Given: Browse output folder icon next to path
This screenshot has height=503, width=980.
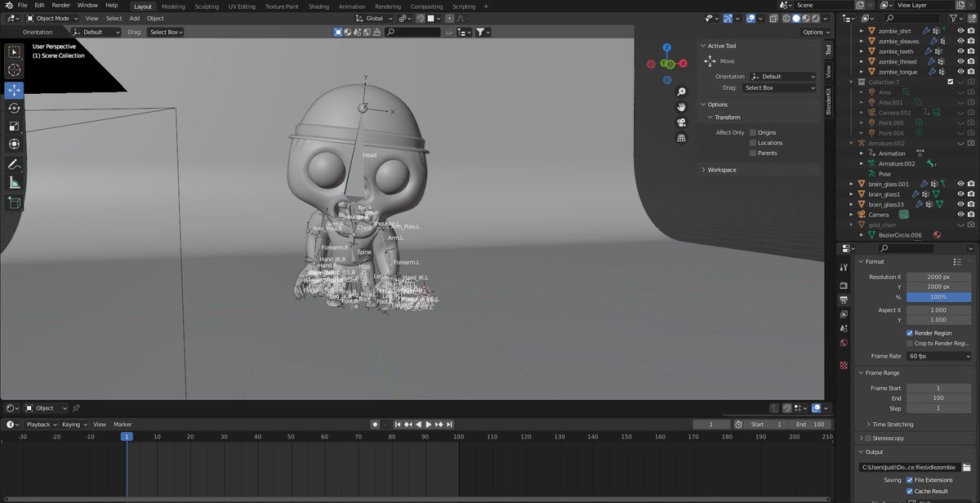Looking at the screenshot, I should [x=967, y=467].
